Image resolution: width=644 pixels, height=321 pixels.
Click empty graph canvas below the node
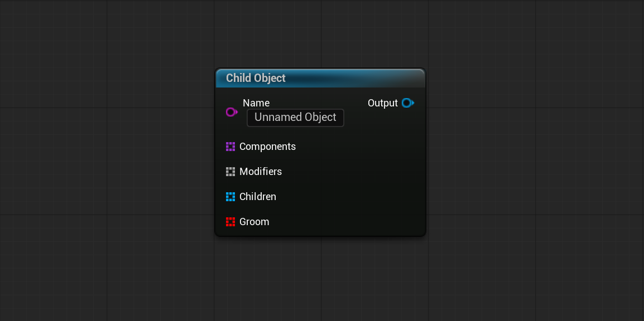[320, 279]
